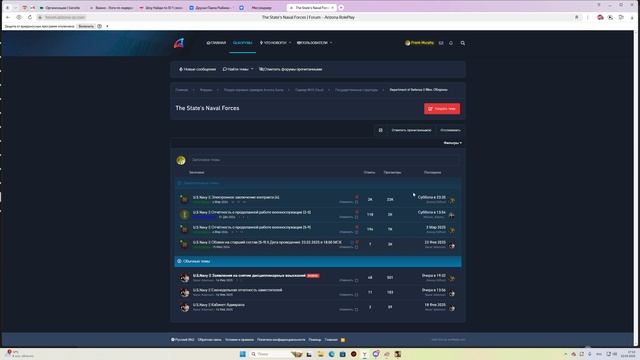Image resolution: width=640 pixels, height=360 pixels.
Task: Click the globe icon of Русский (RU) language chooser
Action: click(173, 340)
